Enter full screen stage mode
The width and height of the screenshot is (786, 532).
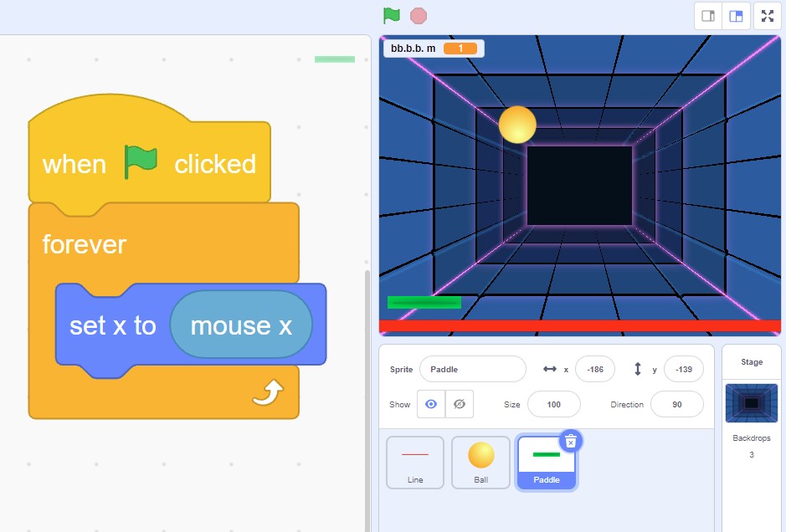click(x=768, y=16)
